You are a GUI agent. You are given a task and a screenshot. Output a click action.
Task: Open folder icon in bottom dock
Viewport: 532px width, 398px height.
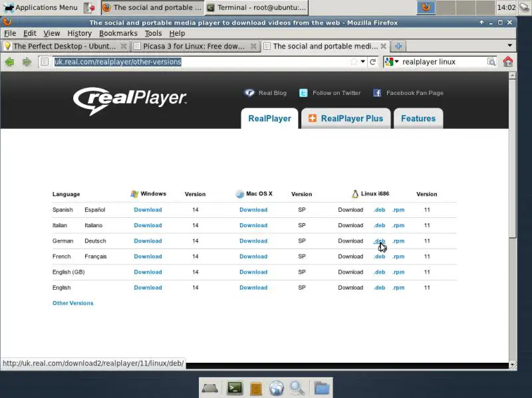[x=321, y=388]
